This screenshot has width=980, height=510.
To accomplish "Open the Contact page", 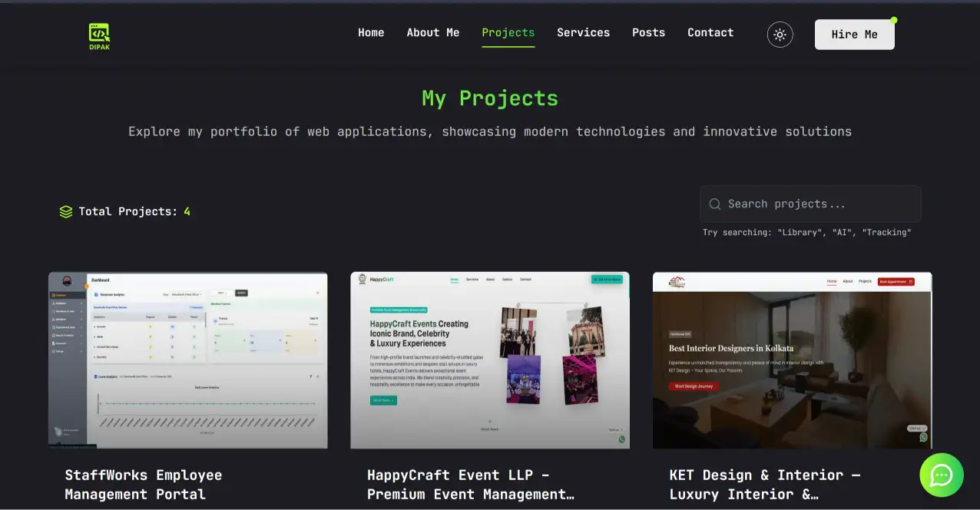I will [x=710, y=32].
